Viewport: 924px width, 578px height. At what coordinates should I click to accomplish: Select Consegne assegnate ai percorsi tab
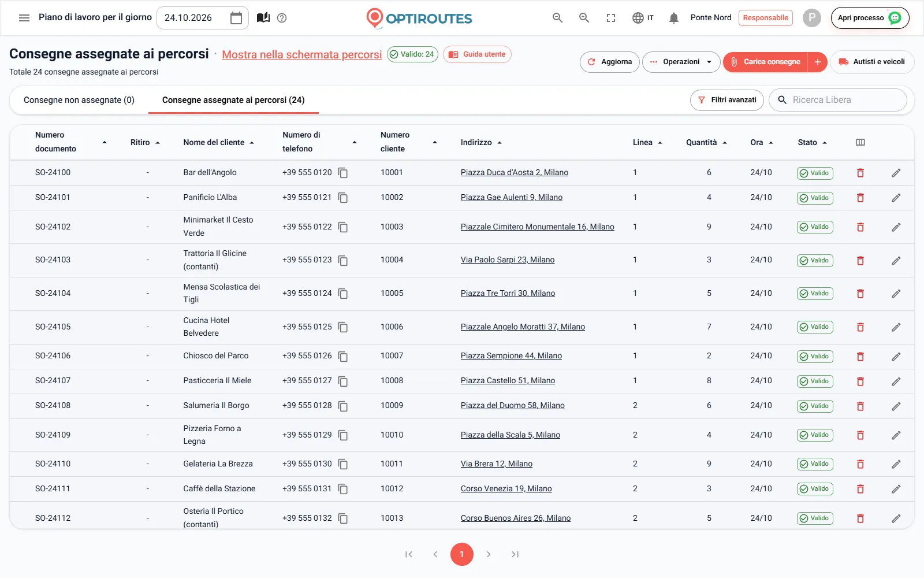[233, 100]
